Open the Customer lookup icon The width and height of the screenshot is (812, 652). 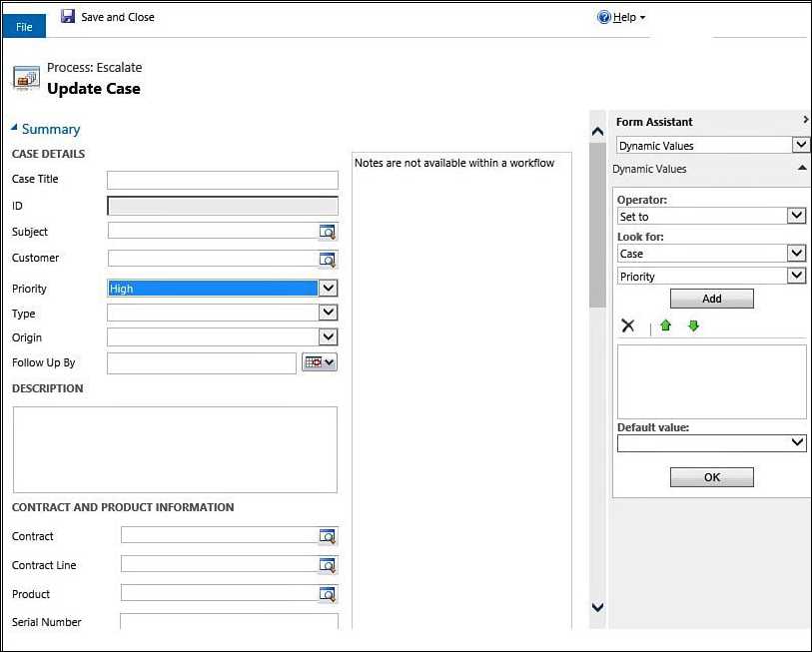pos(328,259)
